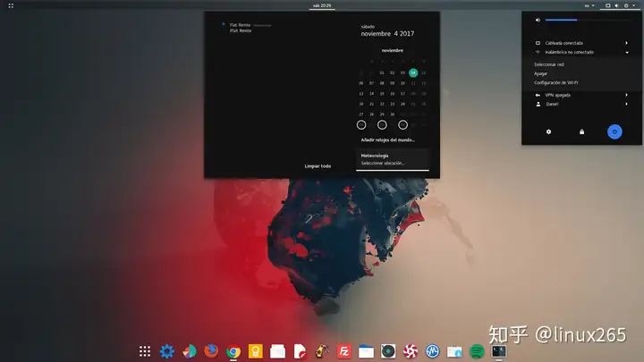Image resolution: width=644 pixels, height=362 pixels.
Task: Click the 'noviembre' month label in calendar
Action: pos(393,50)
